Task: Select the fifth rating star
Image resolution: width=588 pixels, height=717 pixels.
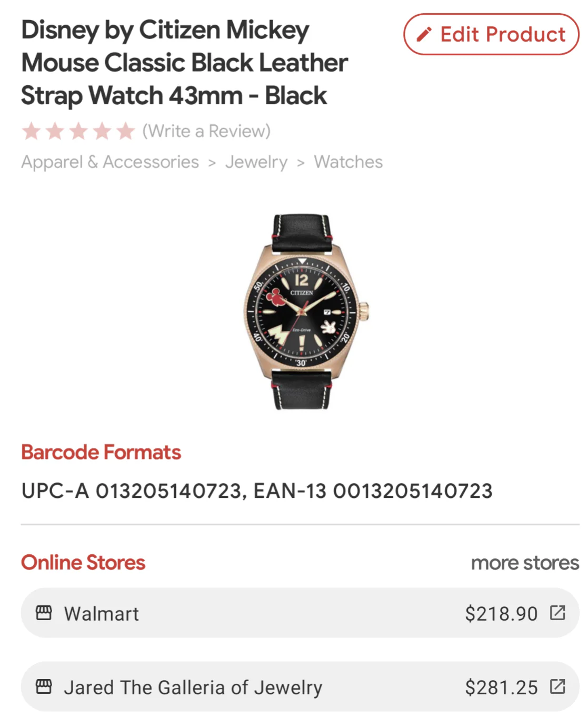Action: (x=125, y=131)
